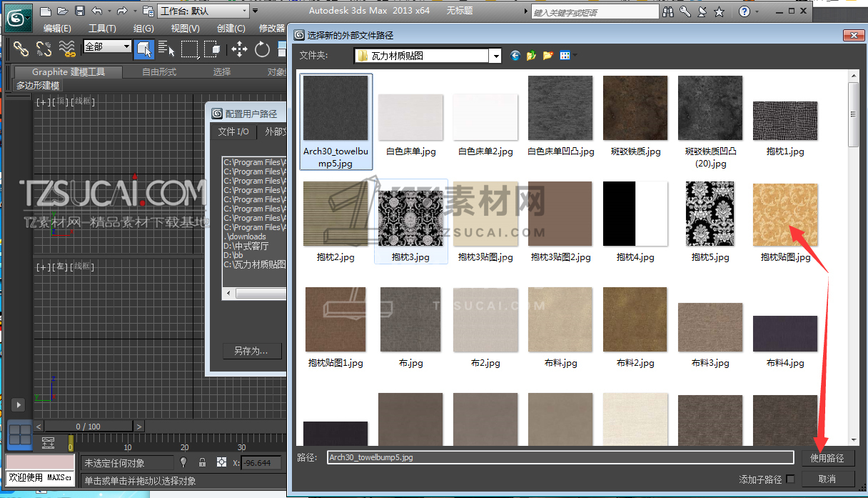The height and width of the screenshot is (498, 868).
Task: Click the Select and Link chain icon
Action: (x=21, y=49)
